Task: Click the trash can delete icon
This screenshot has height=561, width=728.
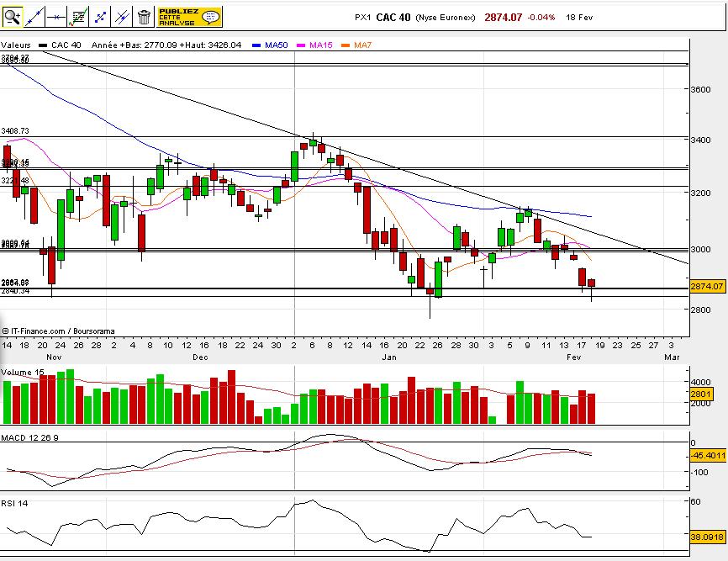Action: pos(144,17)
